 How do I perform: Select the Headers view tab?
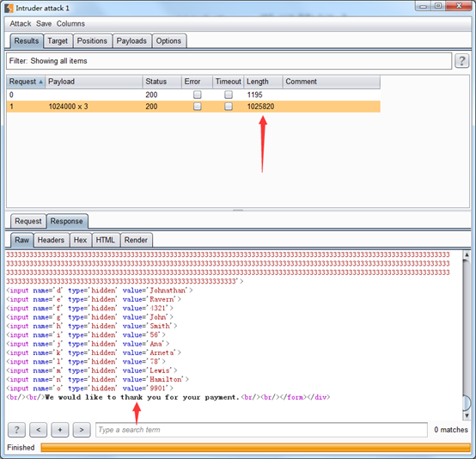coord(51,240)
